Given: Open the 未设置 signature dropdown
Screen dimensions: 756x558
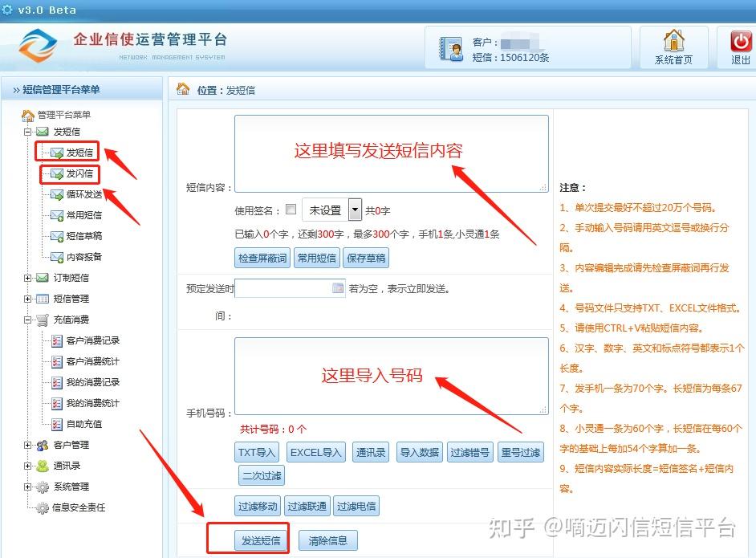Looking at the screenshot, I should pyautogui.click(x=355, y=210).
